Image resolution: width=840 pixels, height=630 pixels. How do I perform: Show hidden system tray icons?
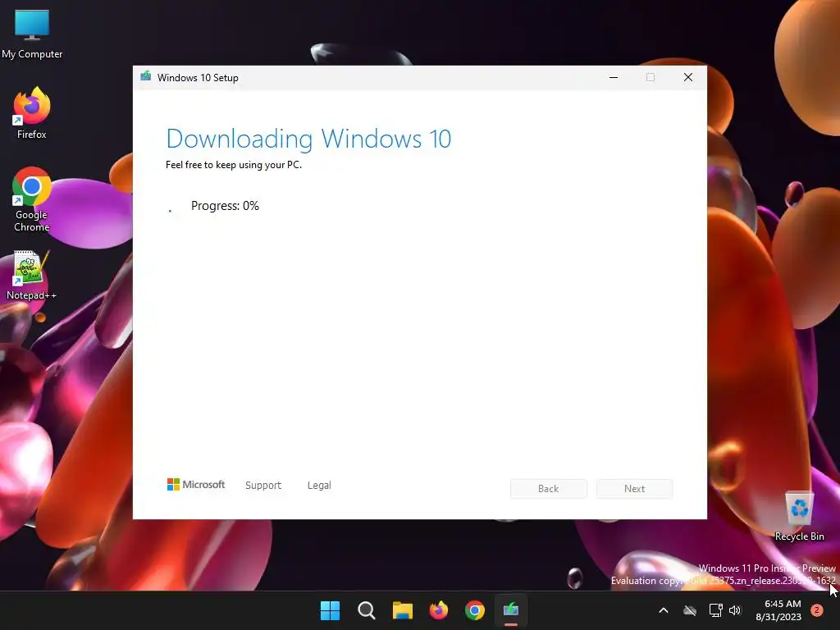pos(663,610)
